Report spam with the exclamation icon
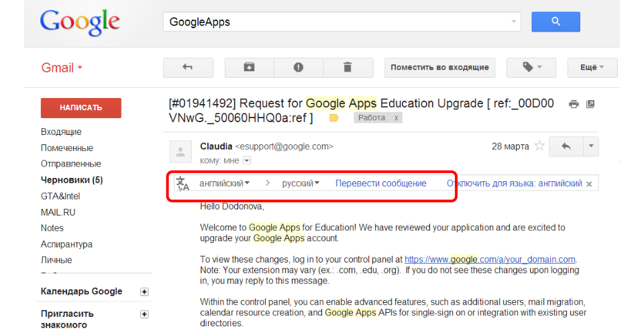The height and width of the screenshot is (333, 644). pyautogui.click(x=299, y=67)
